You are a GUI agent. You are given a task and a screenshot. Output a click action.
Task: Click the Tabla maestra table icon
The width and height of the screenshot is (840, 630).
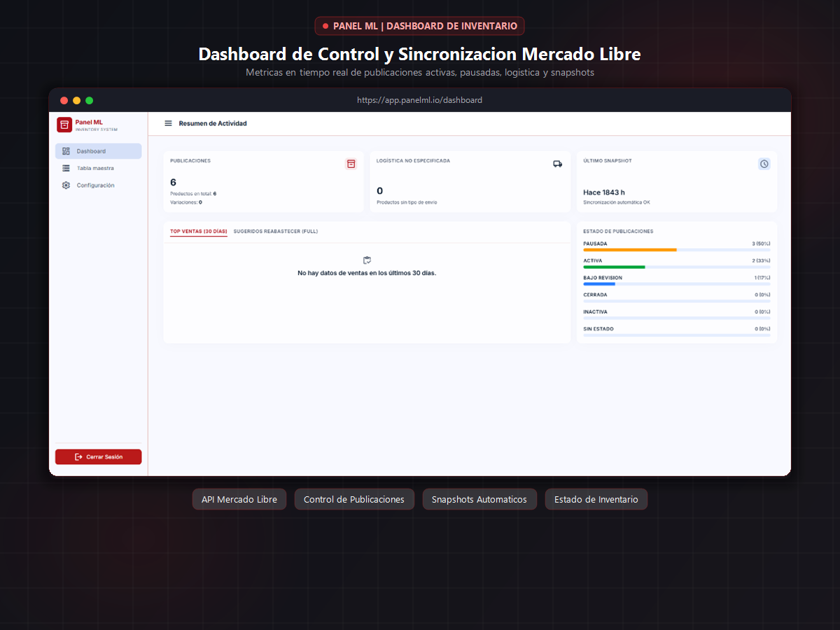click(66, 168)
